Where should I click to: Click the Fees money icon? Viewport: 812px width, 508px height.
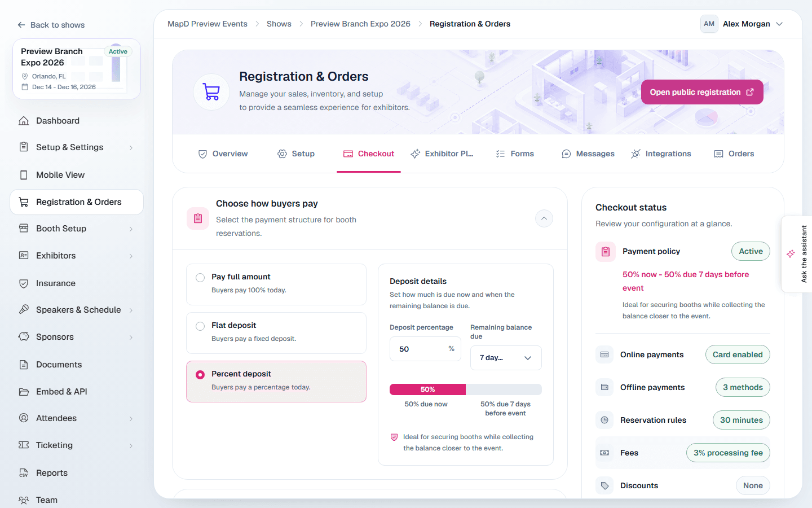click(604, 453)
